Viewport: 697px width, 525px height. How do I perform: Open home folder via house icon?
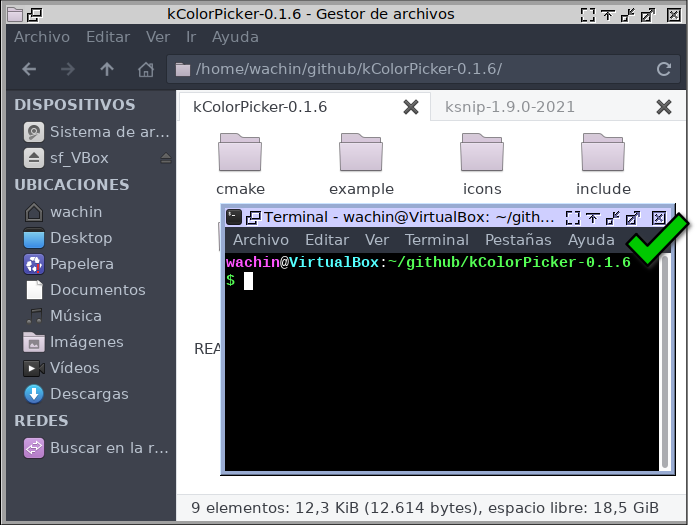pyautogui.click(x=146, y=69)
